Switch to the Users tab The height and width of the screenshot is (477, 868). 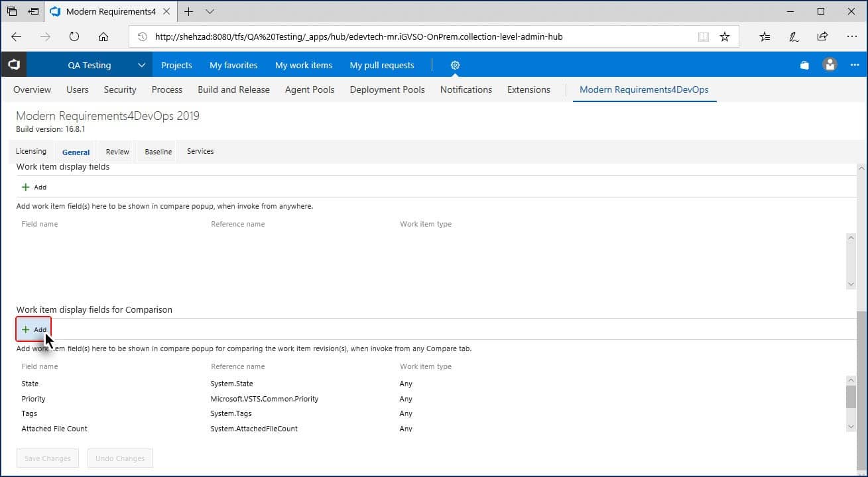(x=78, y=89)
